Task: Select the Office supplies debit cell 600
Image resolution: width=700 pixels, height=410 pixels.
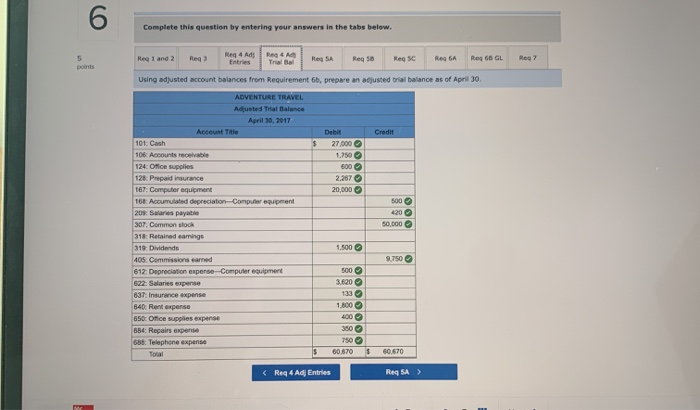Action: pos(338,167)
